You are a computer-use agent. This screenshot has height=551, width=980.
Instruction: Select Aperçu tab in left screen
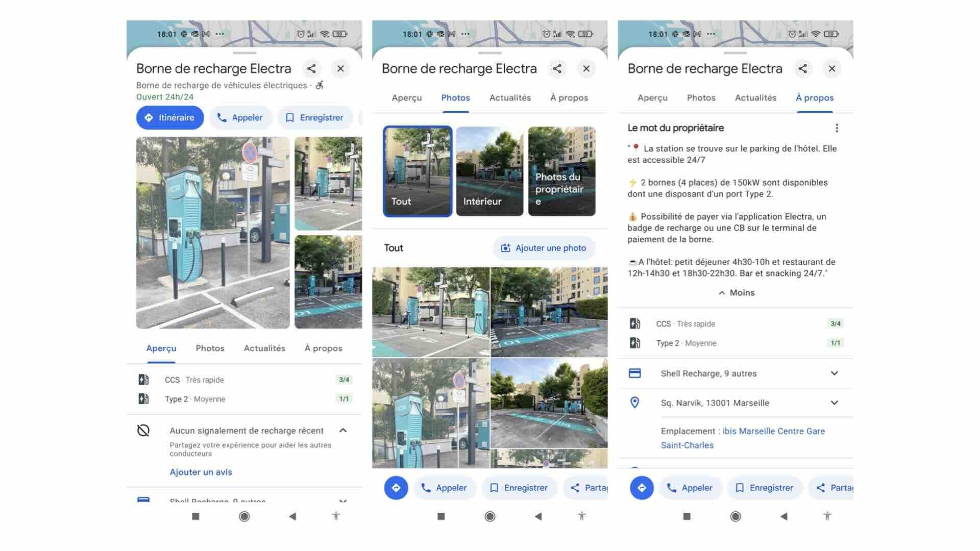(x=161, y=348)
